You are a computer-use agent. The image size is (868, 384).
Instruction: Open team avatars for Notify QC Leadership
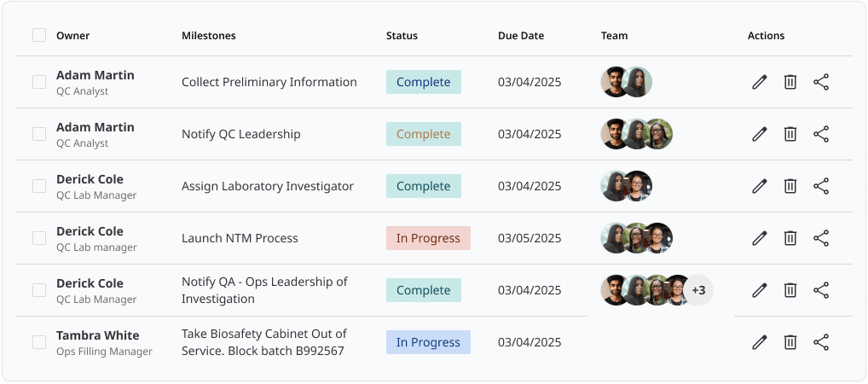click(x=637, y=134)
